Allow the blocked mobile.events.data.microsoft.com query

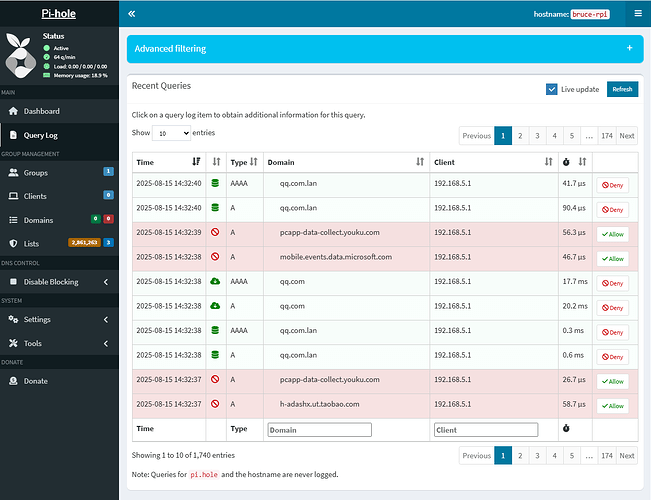coord(611,259)
